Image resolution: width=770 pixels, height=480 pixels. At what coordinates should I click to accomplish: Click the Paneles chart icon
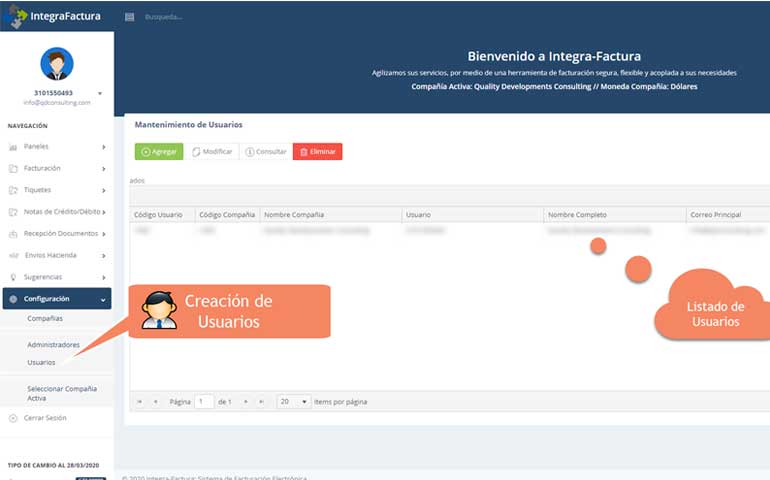(x=13, y=147)
